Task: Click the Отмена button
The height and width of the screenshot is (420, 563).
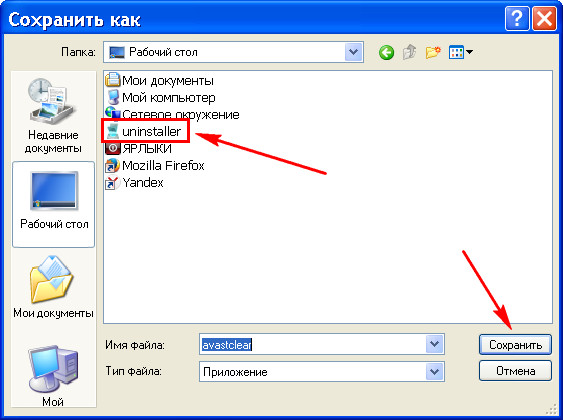Action: [515, 371]
